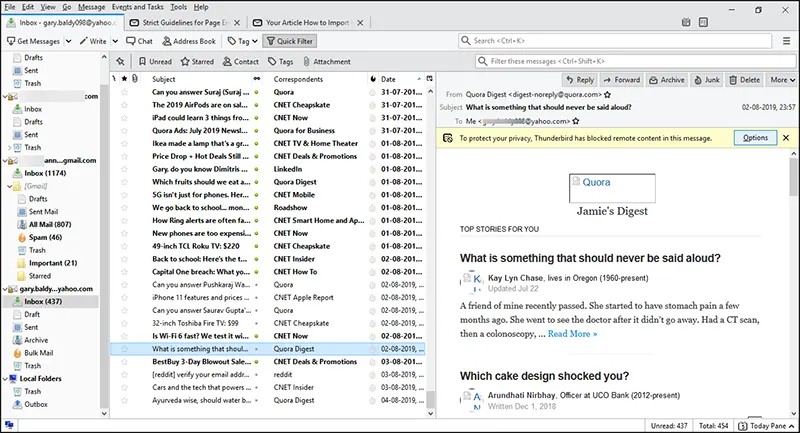Open the More dropdown
Viewport: 800px width, 433px height.
click(782, 80)
